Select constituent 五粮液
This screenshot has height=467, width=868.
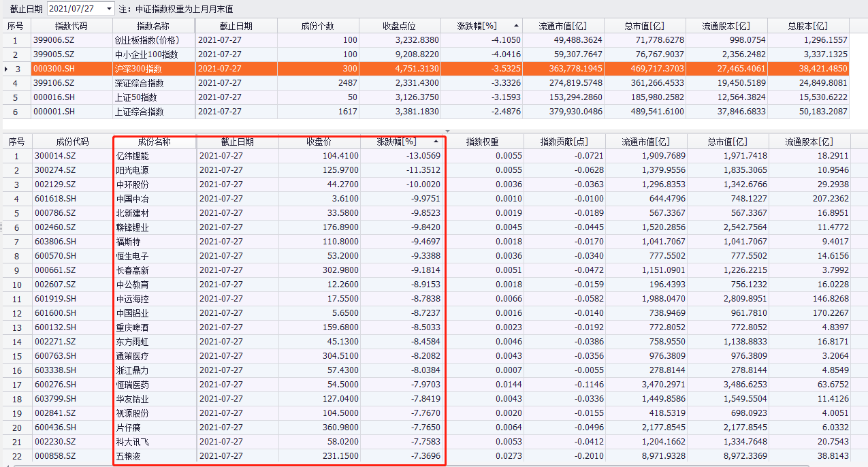tap(128, 456)
